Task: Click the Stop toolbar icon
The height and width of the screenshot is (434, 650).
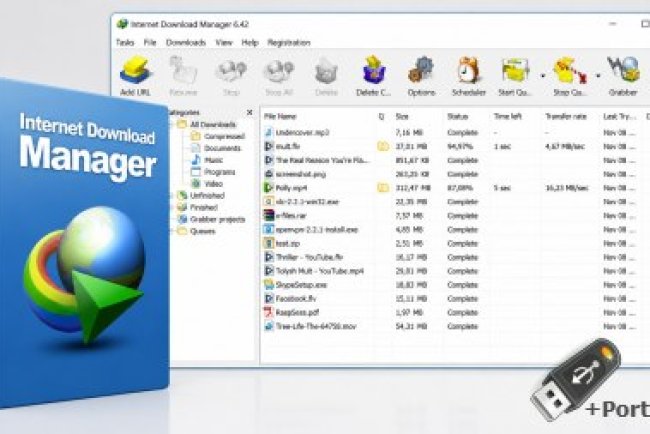Action: click(x=231, y=76)
